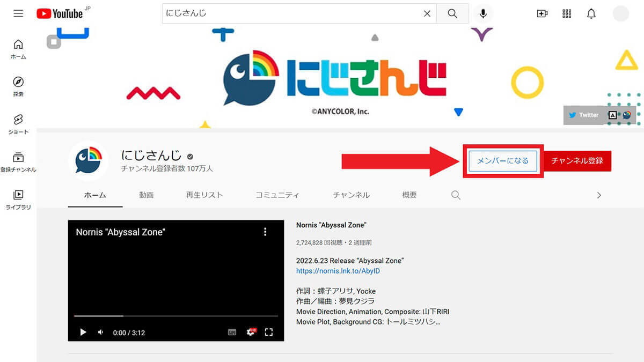Open 登録チャンネル in sidebar
Viewport: 644px width, 362px height.
tap(18, 162)
